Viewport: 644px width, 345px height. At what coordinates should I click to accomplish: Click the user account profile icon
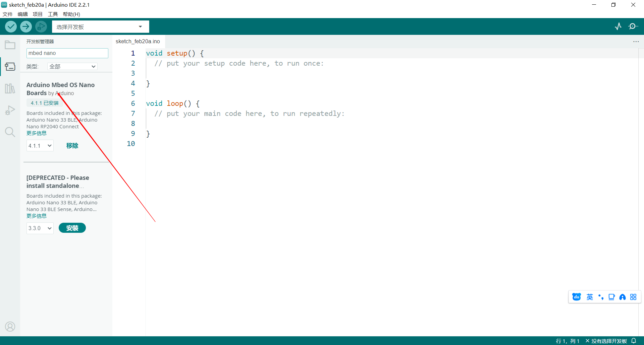pyautogui.click(x=10, y=327)
